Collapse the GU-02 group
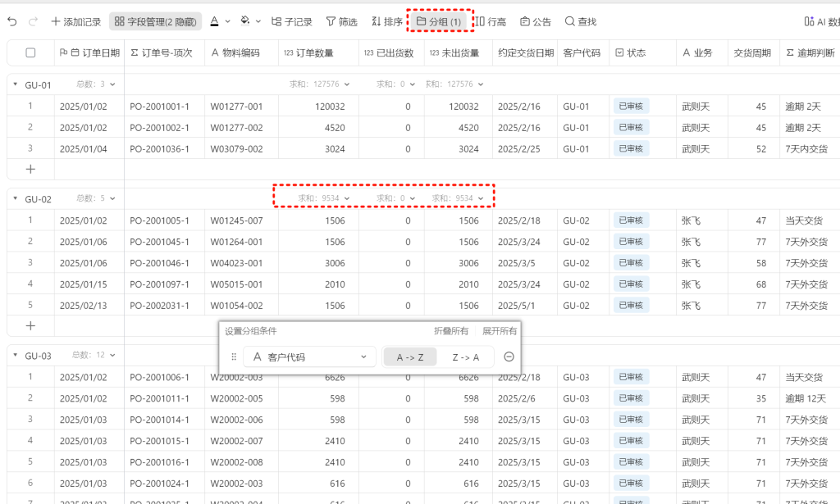 click(x=15, y=198)
